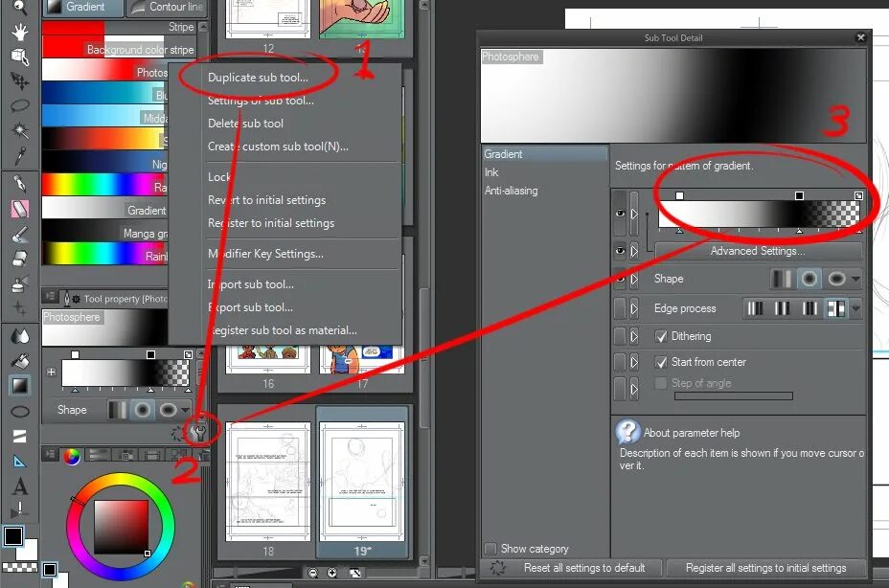Select the Eraser tool
Image resolution: width=889 pixels, height=588 pixels.
(20, 259)
